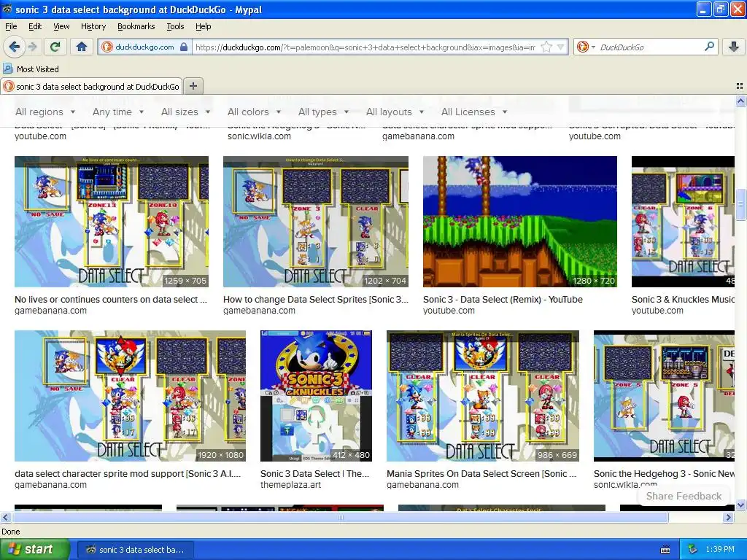The height and width of the screenshot is (560, 747).
Task: Click the vertical scrollbar up arrow
Action: click(x=740, y=101)
